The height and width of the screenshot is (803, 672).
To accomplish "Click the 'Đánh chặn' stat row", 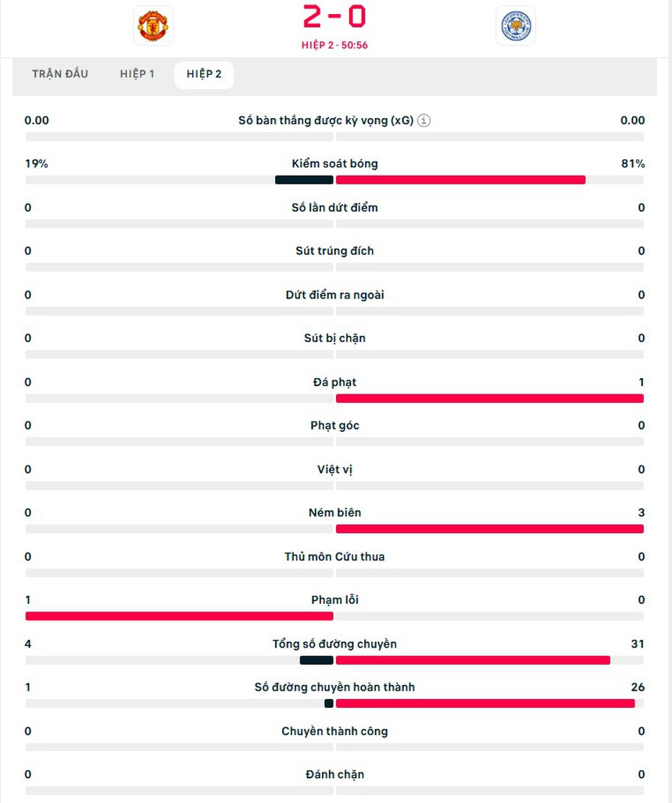I will 334,774.
